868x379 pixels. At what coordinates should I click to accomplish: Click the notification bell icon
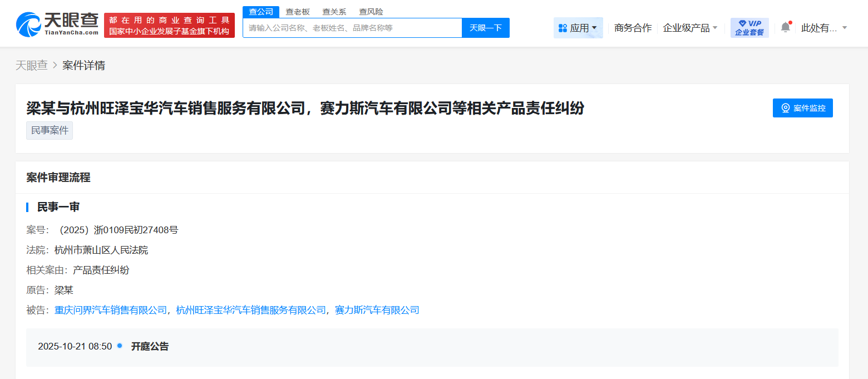785,27
